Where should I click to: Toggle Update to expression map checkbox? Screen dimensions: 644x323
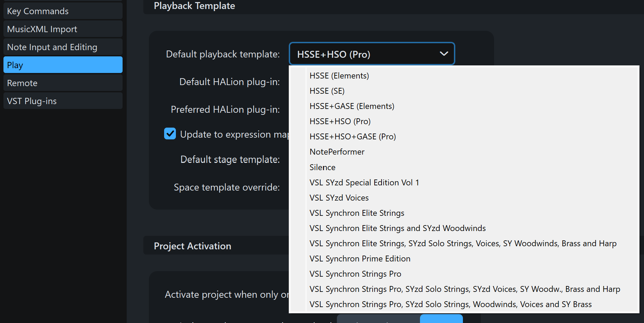point(170,134)
